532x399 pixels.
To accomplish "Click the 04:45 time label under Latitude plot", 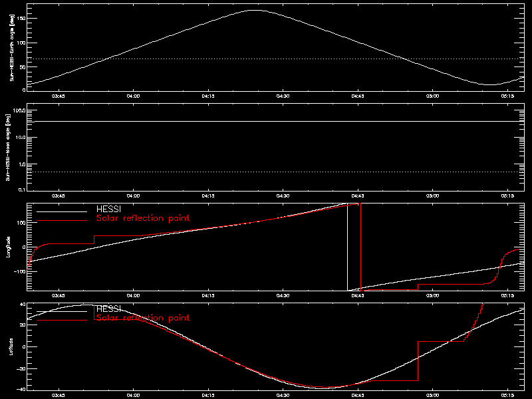I will [x=358, y=395].
